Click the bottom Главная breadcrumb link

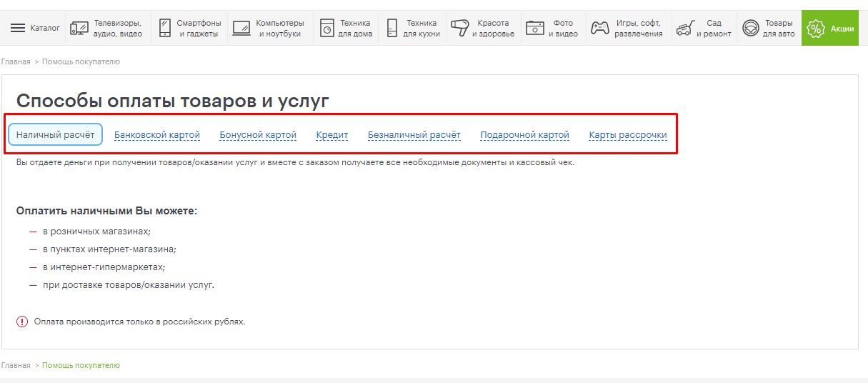point(16,365)
